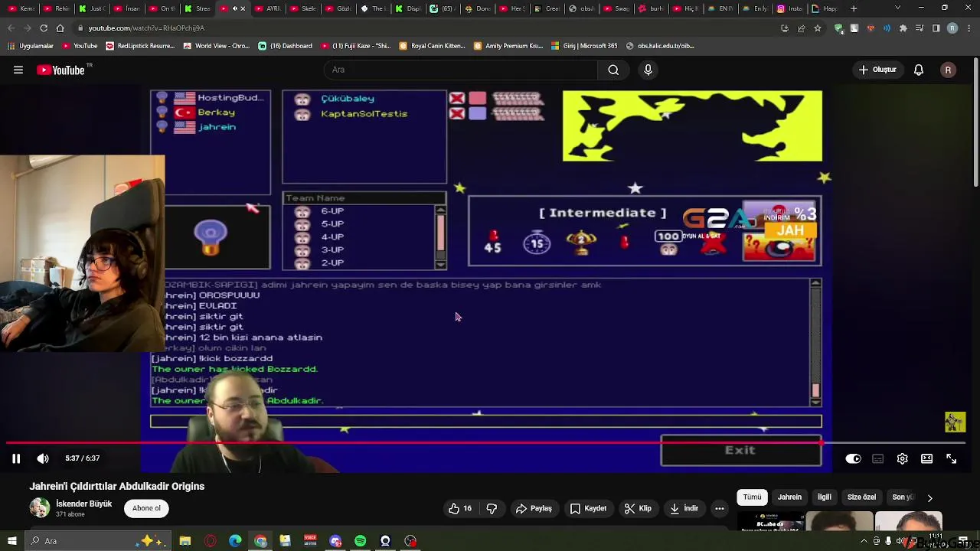The image size is (980, 551).
Task: Open a new Chrome tab
Action: click(854, 8)
